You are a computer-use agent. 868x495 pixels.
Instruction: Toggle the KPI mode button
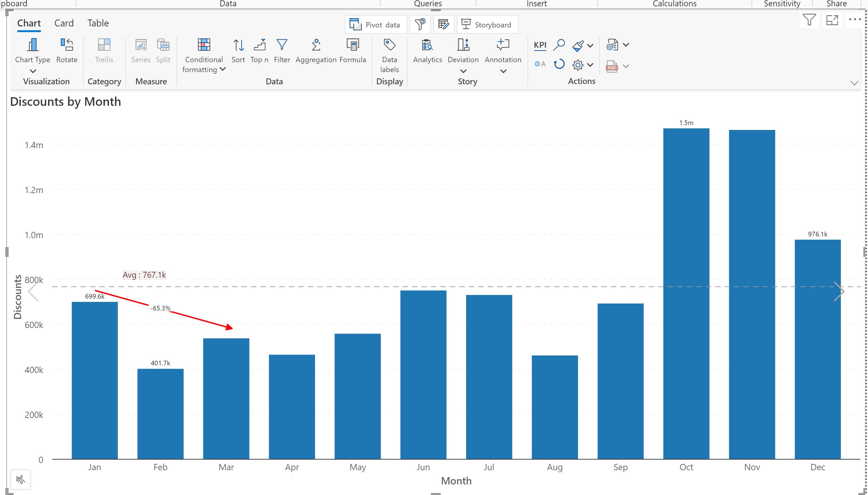540,45
